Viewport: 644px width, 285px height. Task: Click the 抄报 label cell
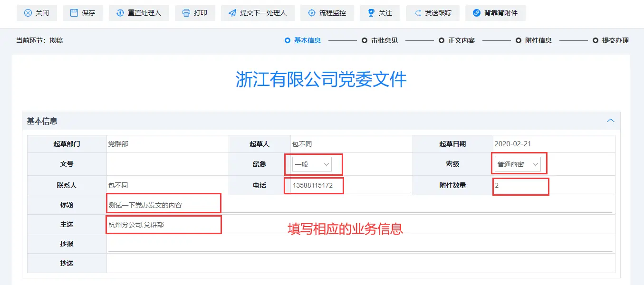[x=67, y=244]
